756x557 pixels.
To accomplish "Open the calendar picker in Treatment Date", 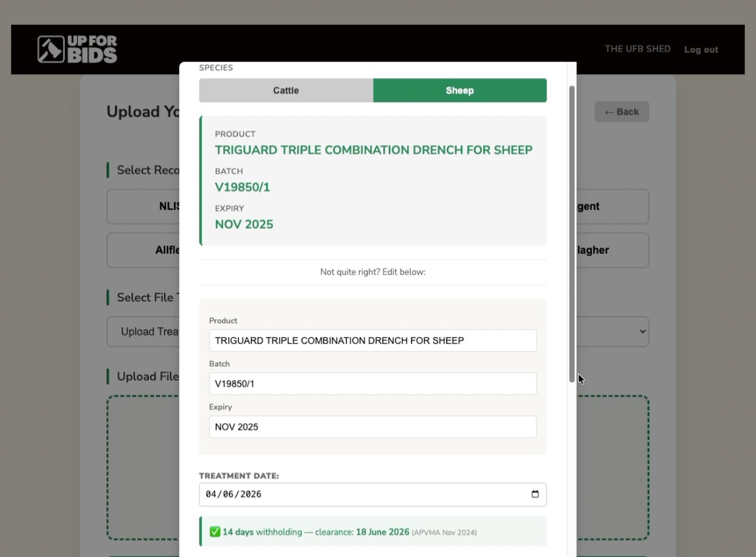I will click(535, 494).
